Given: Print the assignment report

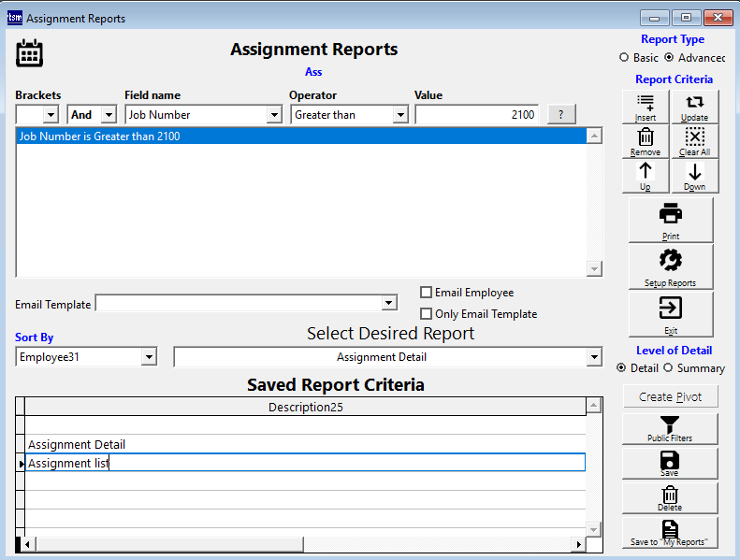Looking at the screenshot, I should 671,220.
